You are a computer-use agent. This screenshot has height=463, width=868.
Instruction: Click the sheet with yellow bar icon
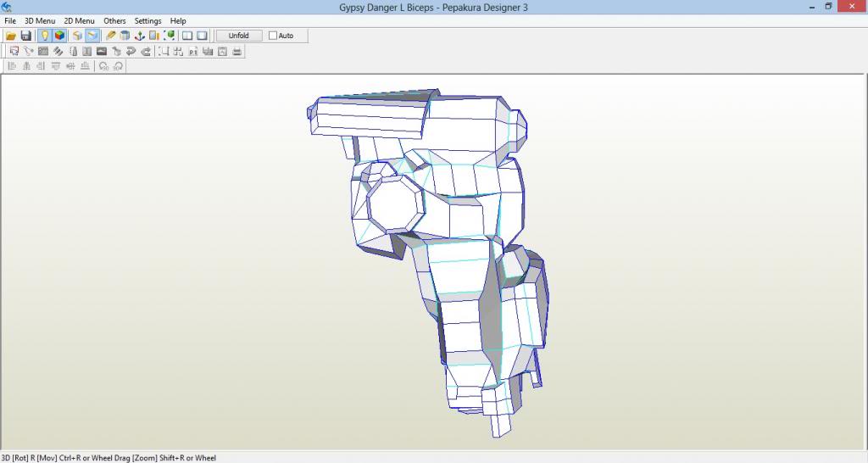154,36
